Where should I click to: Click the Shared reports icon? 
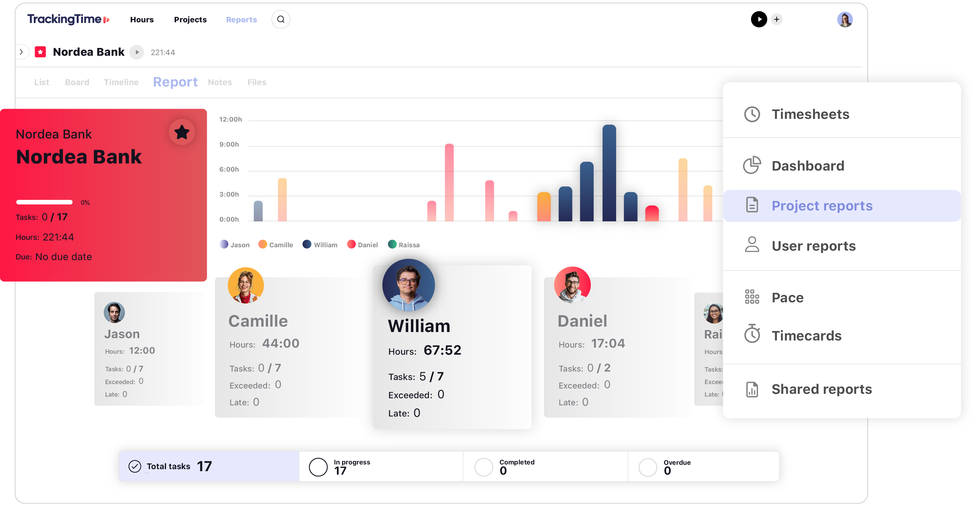[x=752, y=388]
